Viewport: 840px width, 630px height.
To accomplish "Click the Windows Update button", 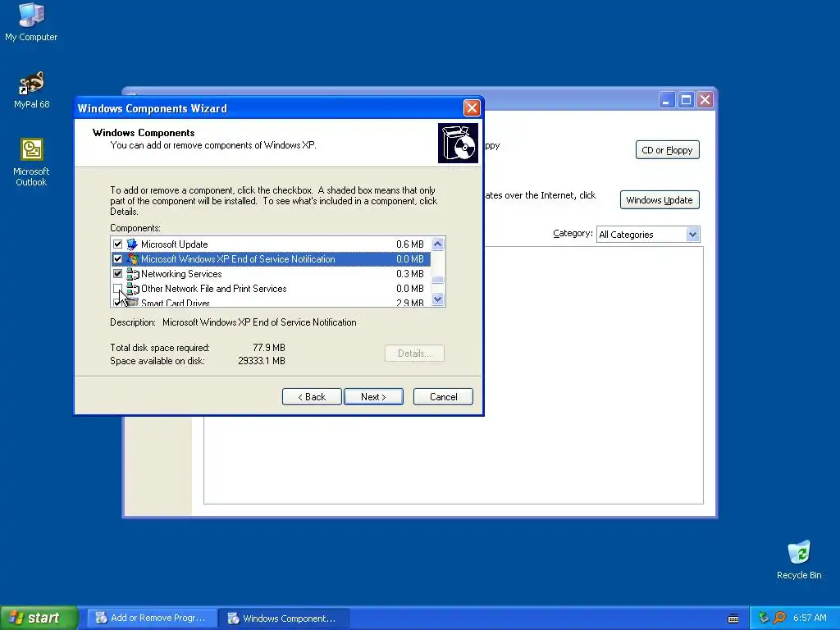I will [x=660, y=200].
